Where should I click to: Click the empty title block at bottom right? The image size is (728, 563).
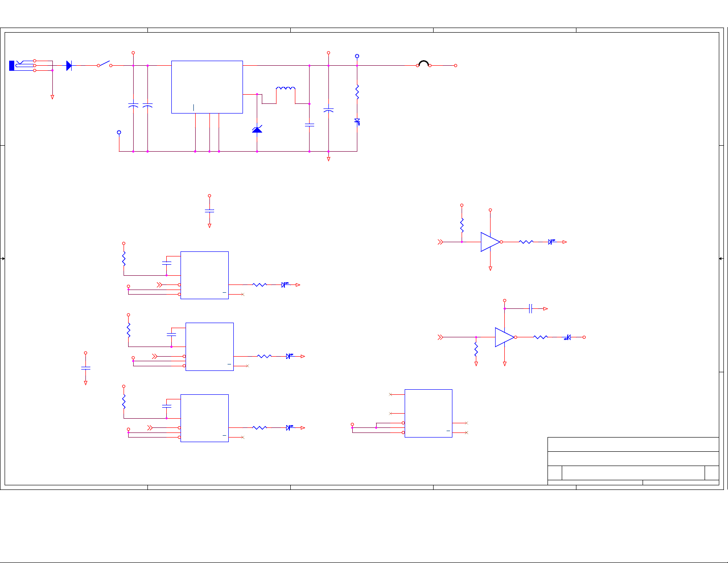coord(633,461)
